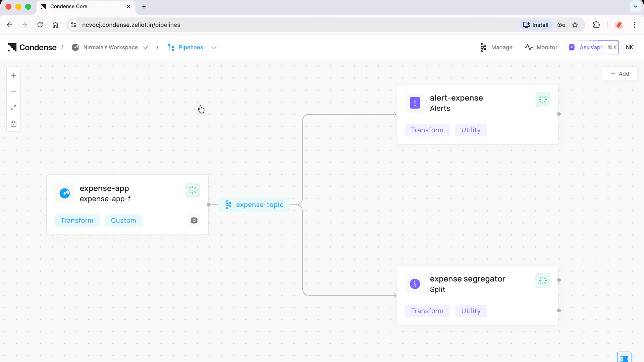The image size is (644, 362).
Task: Click the Kafka icon on expense-topic
Action: [228, 204]
